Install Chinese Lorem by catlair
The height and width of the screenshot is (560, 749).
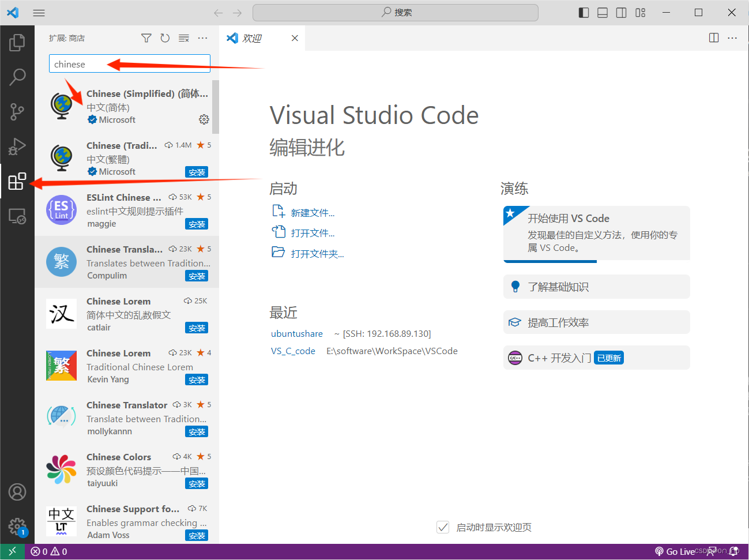pyautogui.click(x=197, y=328)
